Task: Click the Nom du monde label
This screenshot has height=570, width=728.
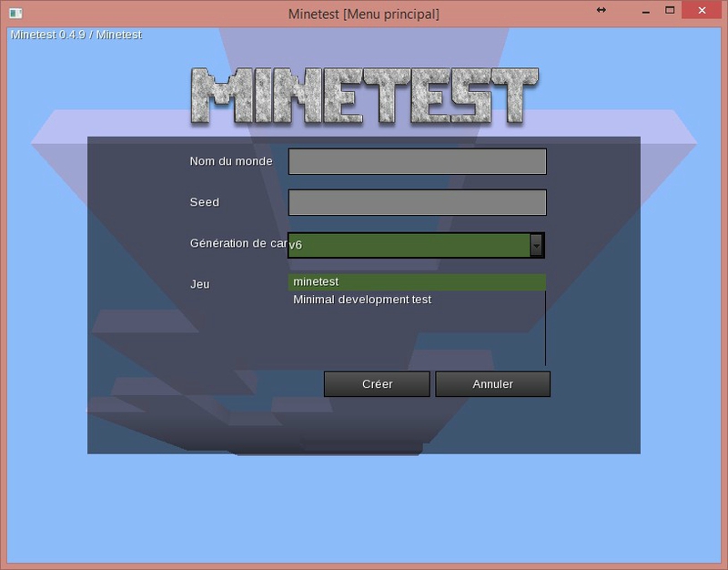Action: 231,161
